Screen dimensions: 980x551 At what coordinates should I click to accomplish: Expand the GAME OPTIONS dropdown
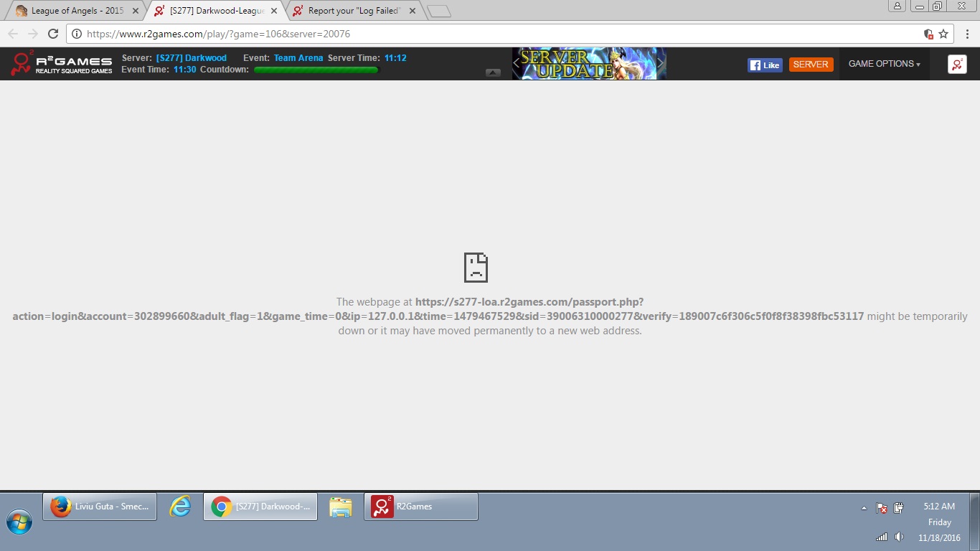884,64
